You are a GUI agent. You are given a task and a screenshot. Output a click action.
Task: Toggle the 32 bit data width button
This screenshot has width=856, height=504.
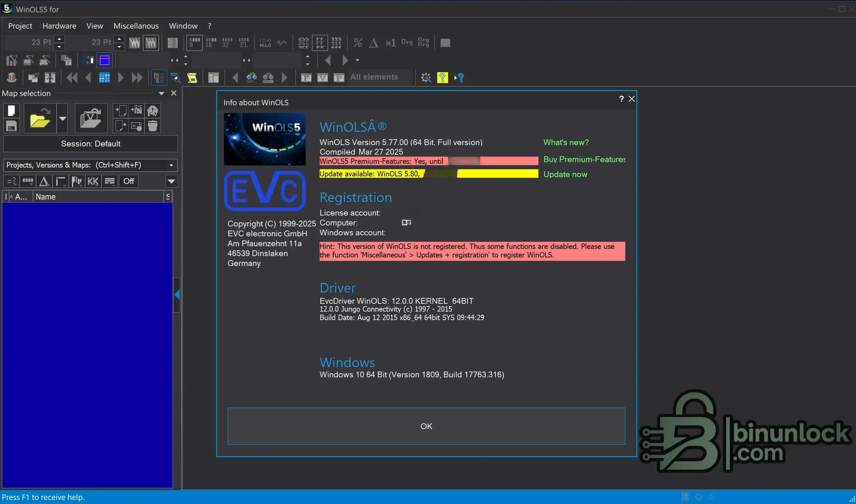227,43
